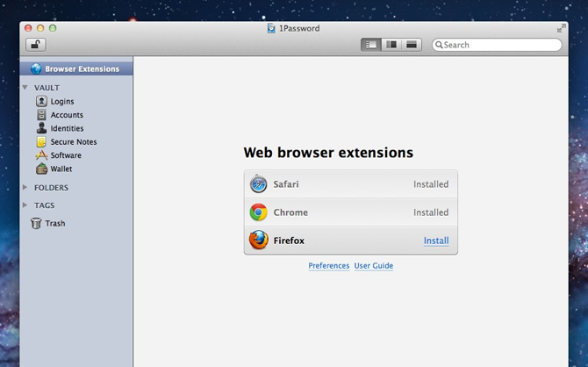Viewport: 588px width, 367px height.
Task: Open the Software category
Action: 66,155
